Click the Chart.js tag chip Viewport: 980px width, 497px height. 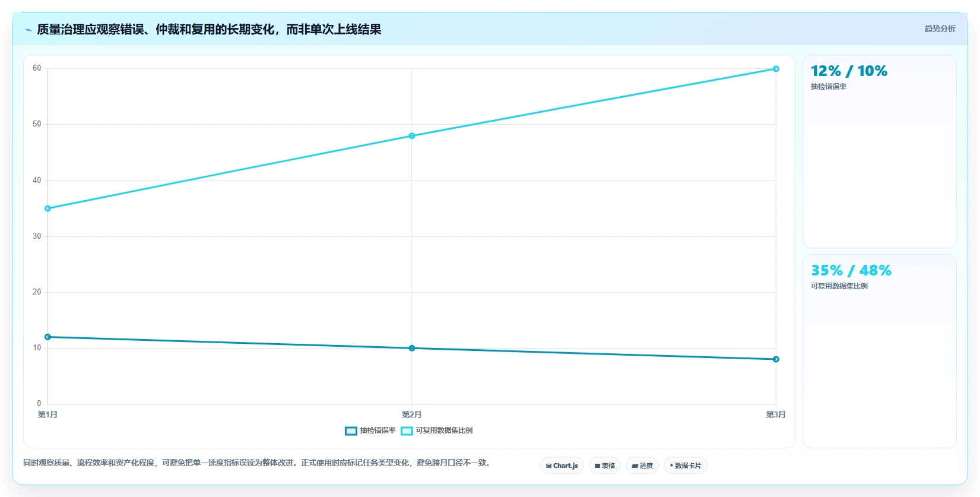(562, 466)
